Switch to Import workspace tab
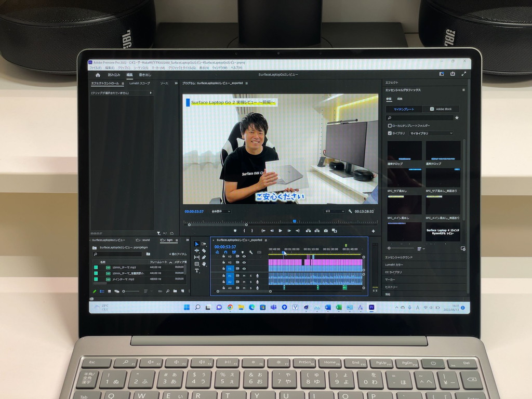This screenshot has width=532, height=399. pos(114,75)
